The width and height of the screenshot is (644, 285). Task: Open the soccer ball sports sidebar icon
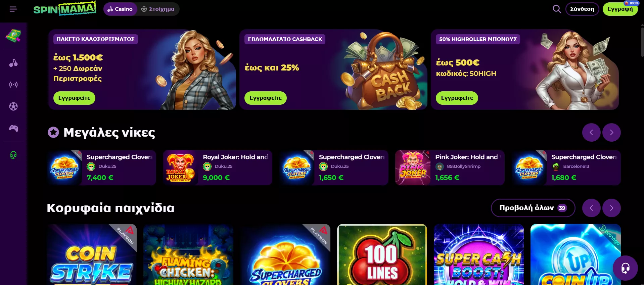[x=13, y=106]
